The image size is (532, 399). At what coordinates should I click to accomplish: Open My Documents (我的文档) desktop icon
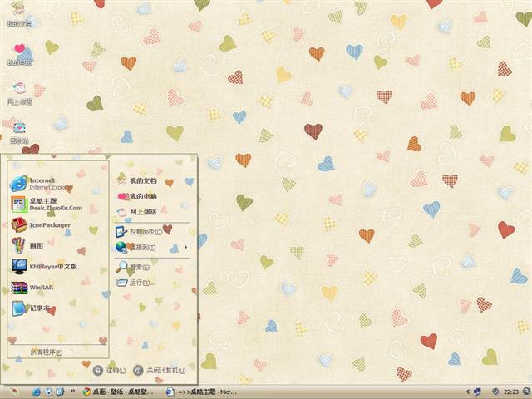click(x=19, y=14)
